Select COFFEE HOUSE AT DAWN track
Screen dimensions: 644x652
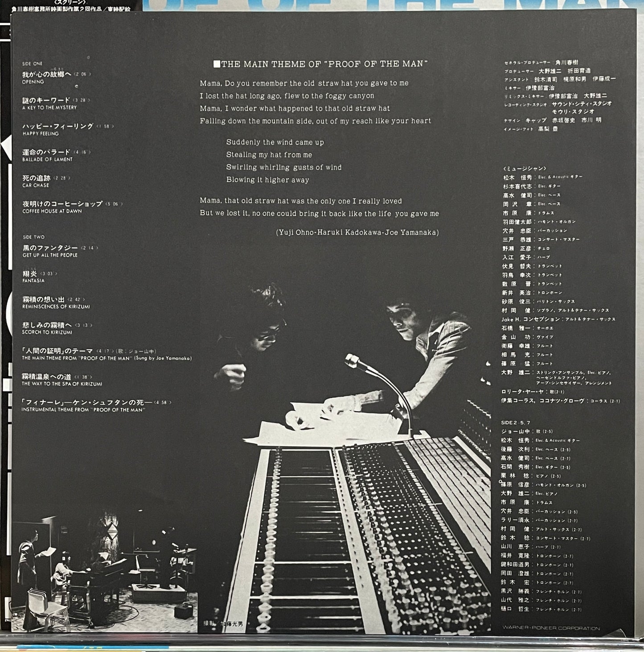pos(52,211)
